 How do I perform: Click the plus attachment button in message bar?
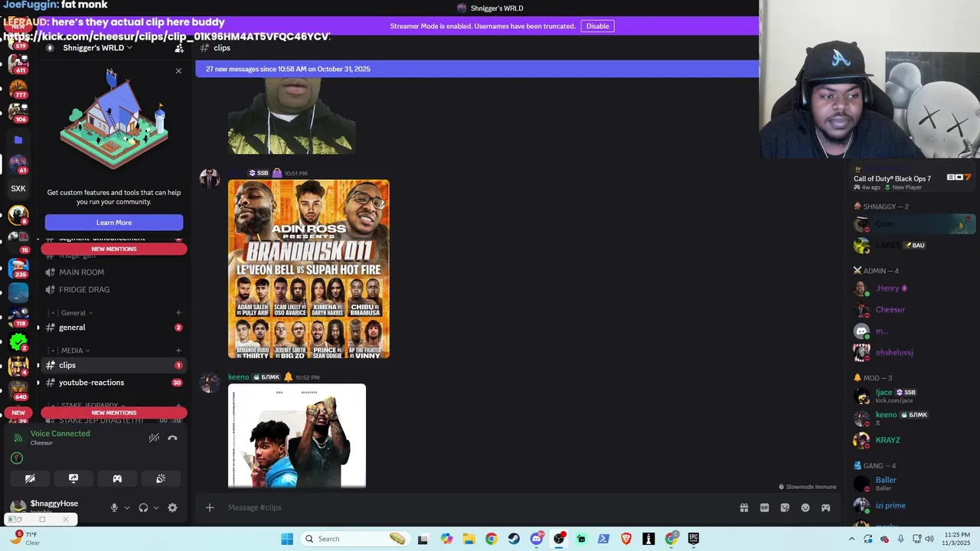210,507
